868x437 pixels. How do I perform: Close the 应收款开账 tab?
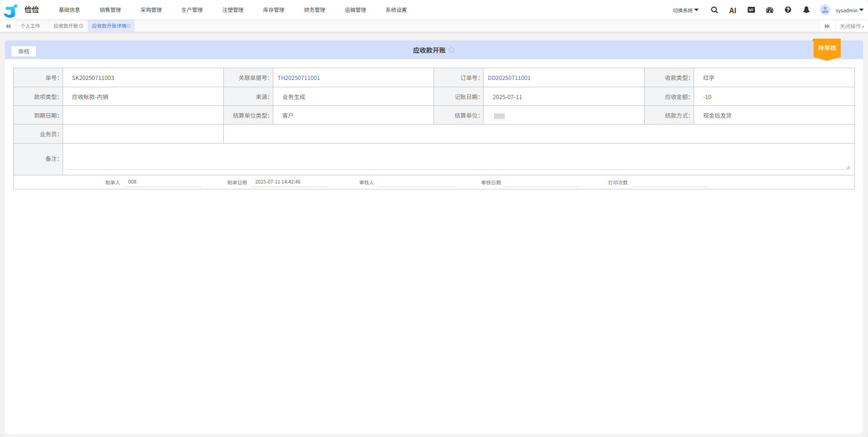(x=81, y=26)
